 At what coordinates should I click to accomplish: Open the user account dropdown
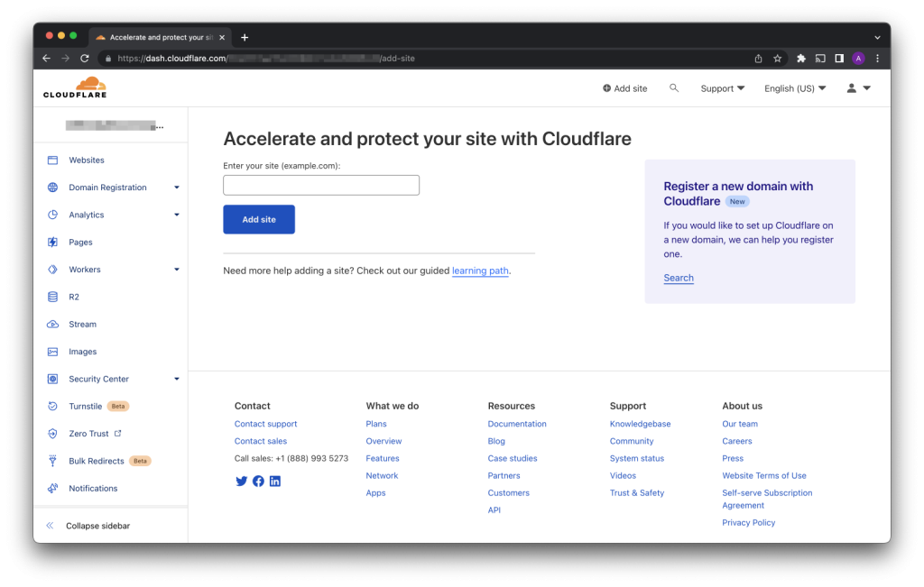857,88
